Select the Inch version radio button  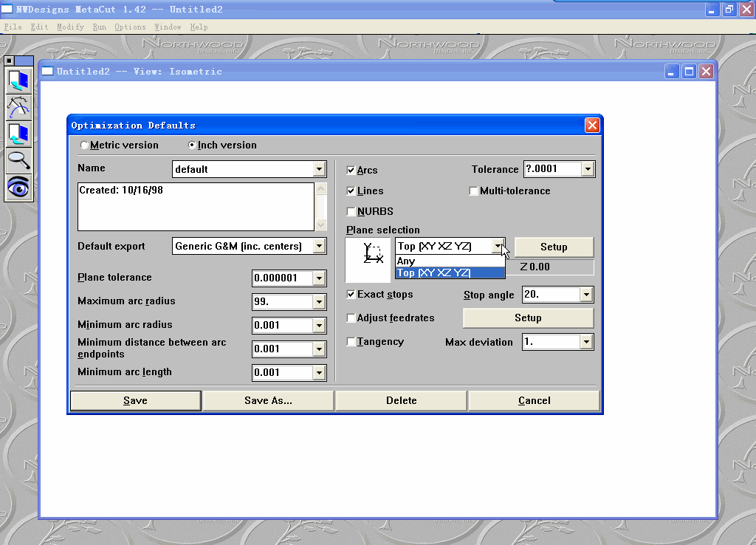(192, 145)
